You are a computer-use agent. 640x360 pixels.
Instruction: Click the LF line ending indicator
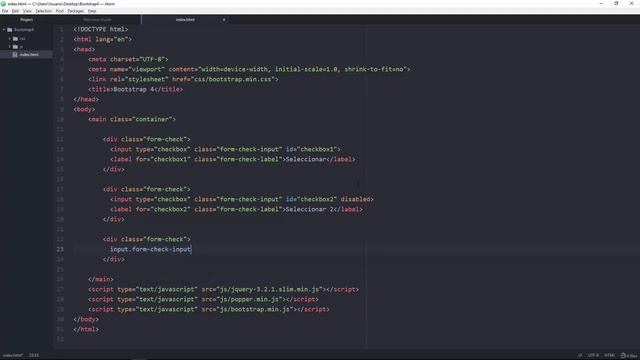tap(580, 356)
